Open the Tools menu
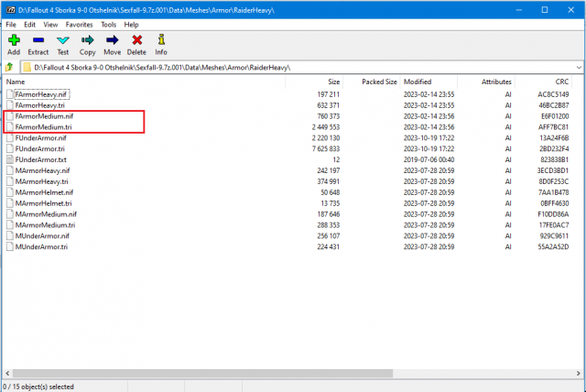Image resolution: width=586 pixels, height=392 pixels. tap(109, 24)
